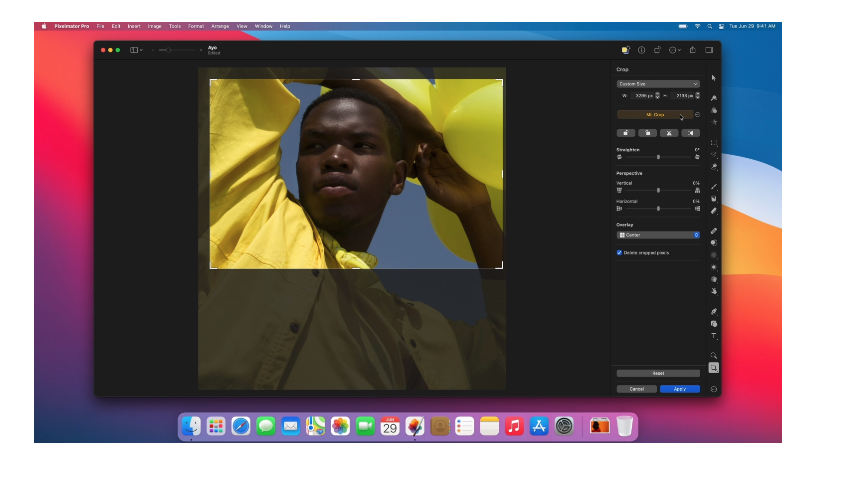The image size is (844, 484).
Task: Open Pixelmator Pro from the Dock
Action: click(415, 427)
